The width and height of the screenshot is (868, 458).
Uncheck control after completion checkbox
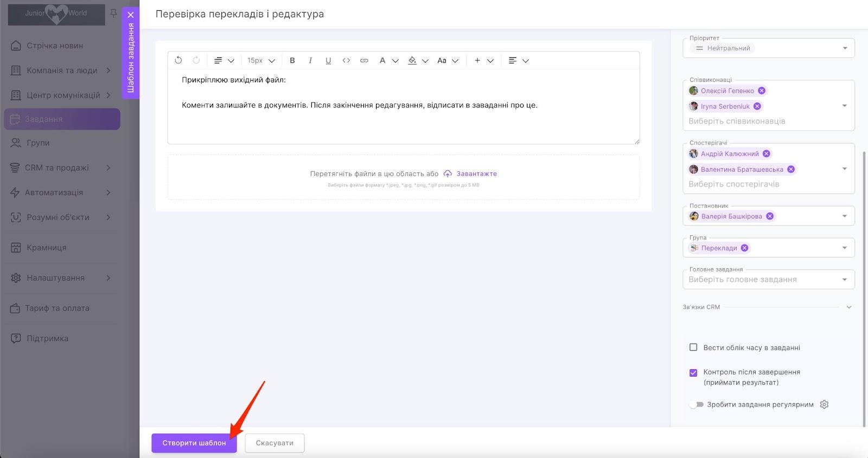pos(693,373)
